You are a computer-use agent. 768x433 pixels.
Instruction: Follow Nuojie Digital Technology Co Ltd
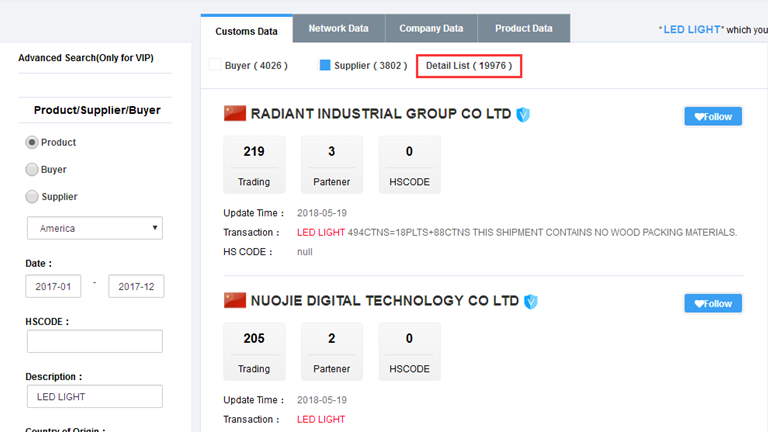[x=712, y=303]
